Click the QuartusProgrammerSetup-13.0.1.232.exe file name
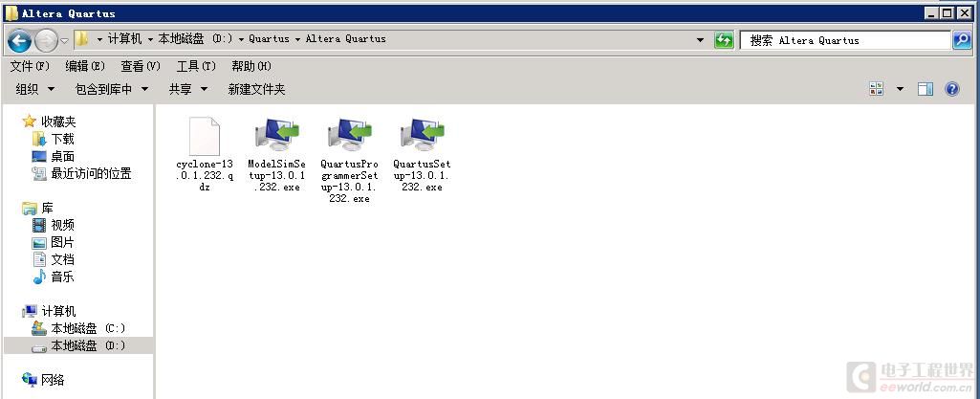 (x=349, y=181)
